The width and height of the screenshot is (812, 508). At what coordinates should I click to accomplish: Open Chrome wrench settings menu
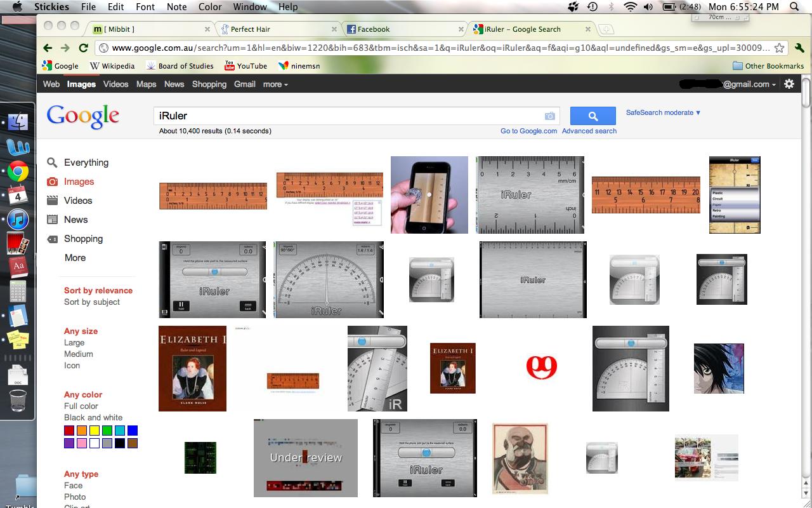coord(799,48)
